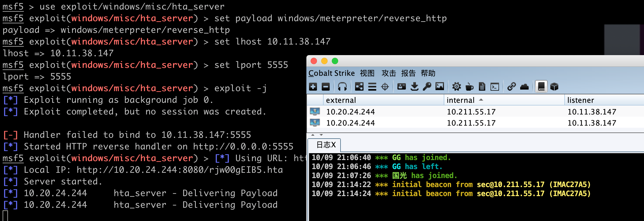Open the 帮助 (Help) menu
This screenshot has height=221, width=644.
[x=428, y=73]
